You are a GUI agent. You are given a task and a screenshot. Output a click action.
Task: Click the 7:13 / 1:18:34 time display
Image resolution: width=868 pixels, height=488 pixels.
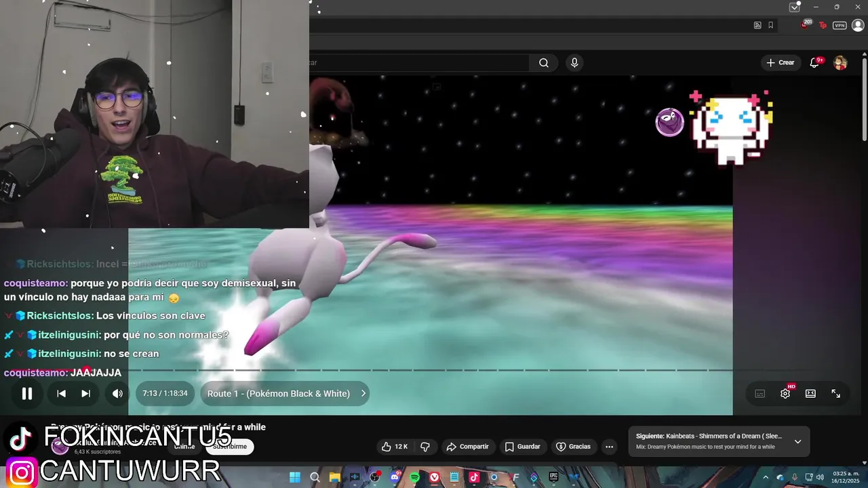165,393
